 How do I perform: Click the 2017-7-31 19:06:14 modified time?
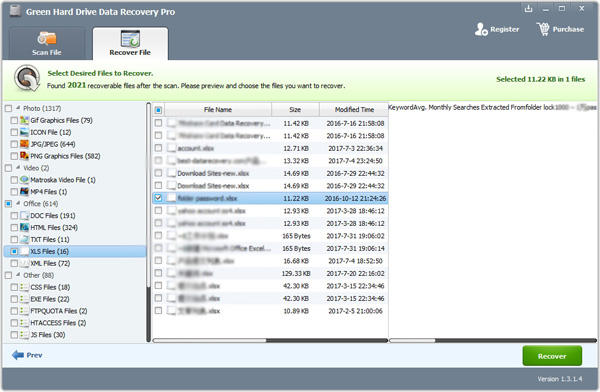point(355,248)
